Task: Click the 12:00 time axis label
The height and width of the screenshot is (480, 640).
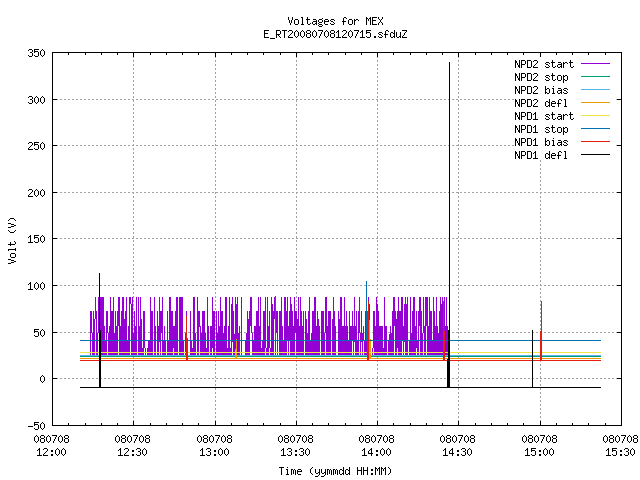Action: 51,452
